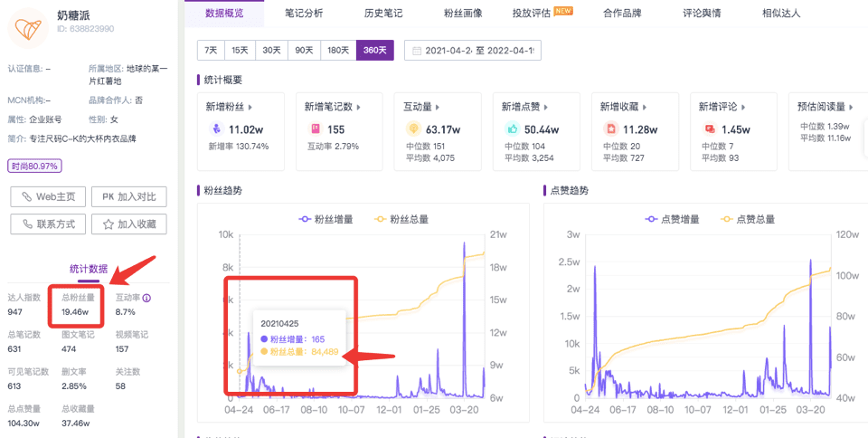Go to the 粉丝画像 tab
Image resolution: width=868 pixels, height=438 pixels.
(x=463, y=14)
